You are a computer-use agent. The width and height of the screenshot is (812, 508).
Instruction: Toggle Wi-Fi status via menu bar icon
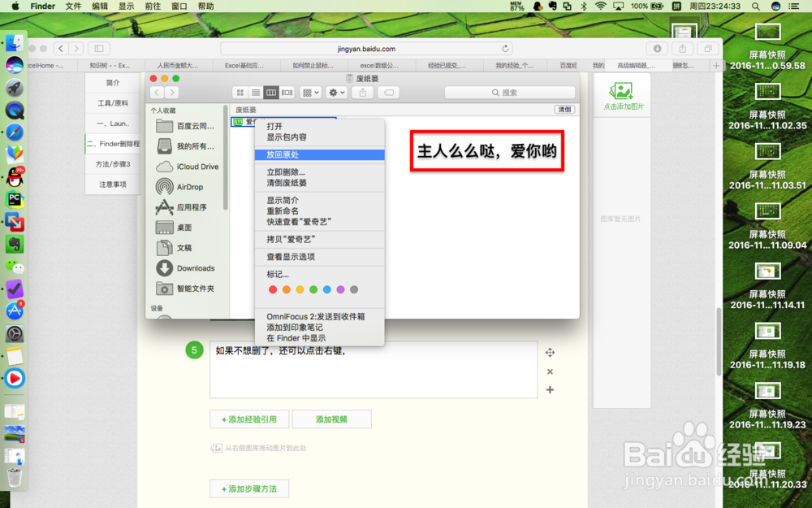tap(602, 7)
